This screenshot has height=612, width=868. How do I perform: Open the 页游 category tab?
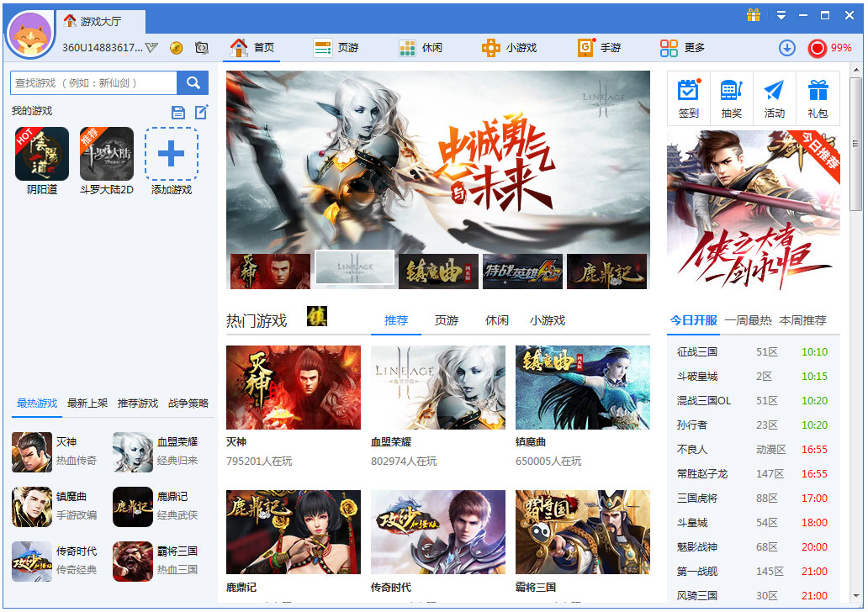coord(336,48)
